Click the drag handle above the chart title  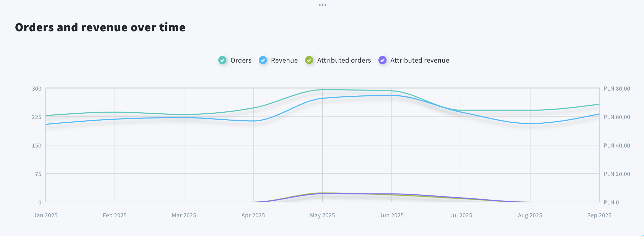322,5
